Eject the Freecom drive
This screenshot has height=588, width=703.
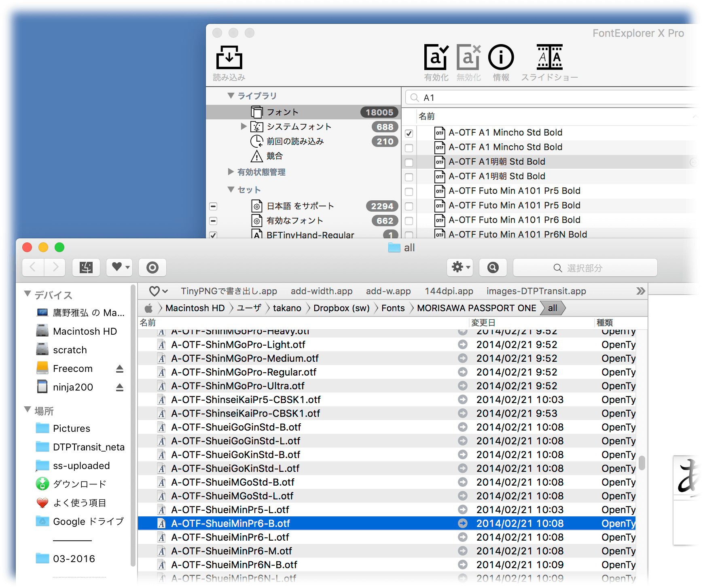point(119,369)
